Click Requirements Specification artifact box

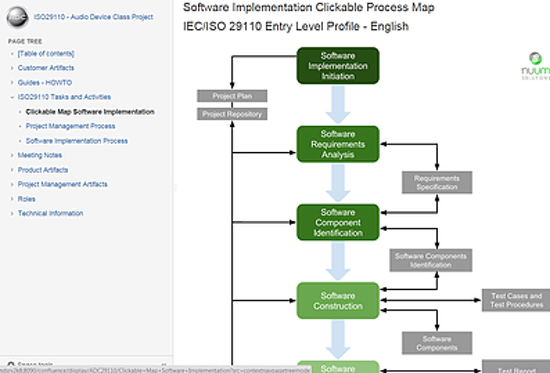[437, 182]
